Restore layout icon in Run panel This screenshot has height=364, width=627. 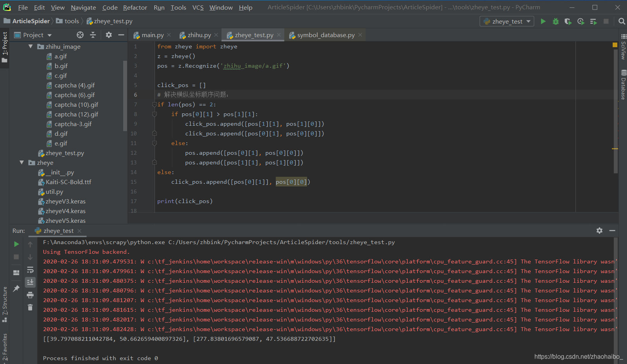click(16, 273)
